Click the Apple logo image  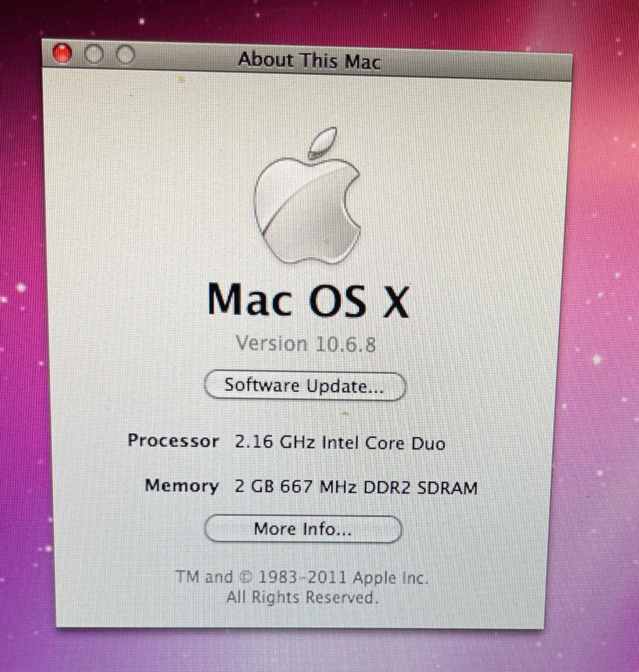(x=307, y=196)
